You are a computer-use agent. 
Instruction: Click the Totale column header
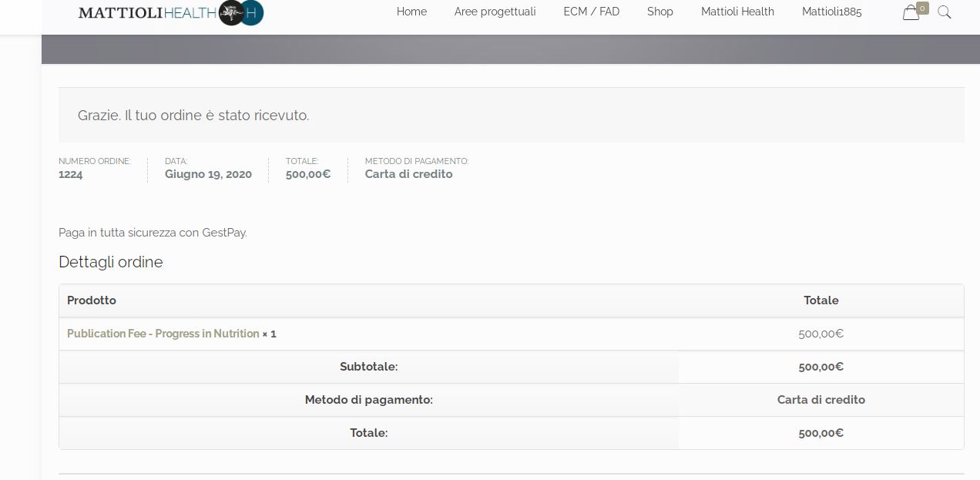click(821, 300)
